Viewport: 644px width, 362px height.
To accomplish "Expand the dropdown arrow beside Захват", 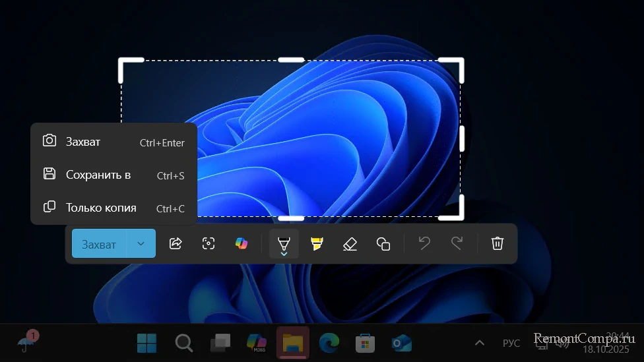I will 141,244.
